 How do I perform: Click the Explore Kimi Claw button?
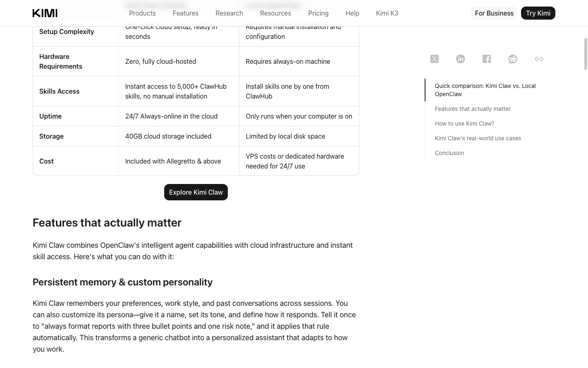point(196,192)
